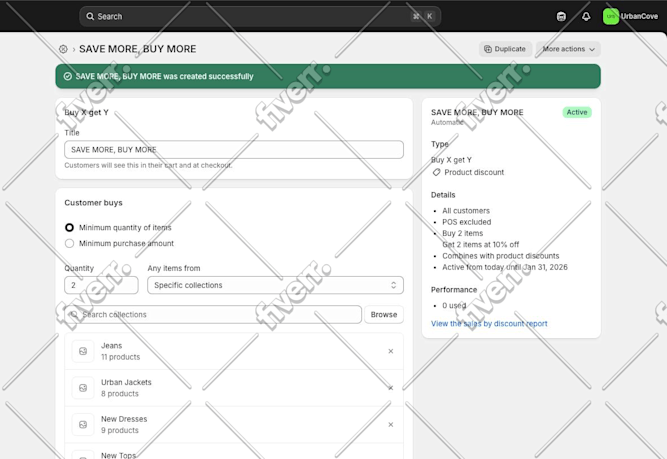
Task: Click 'Active from today until Jan 31, 2026'
Action: 505,267
